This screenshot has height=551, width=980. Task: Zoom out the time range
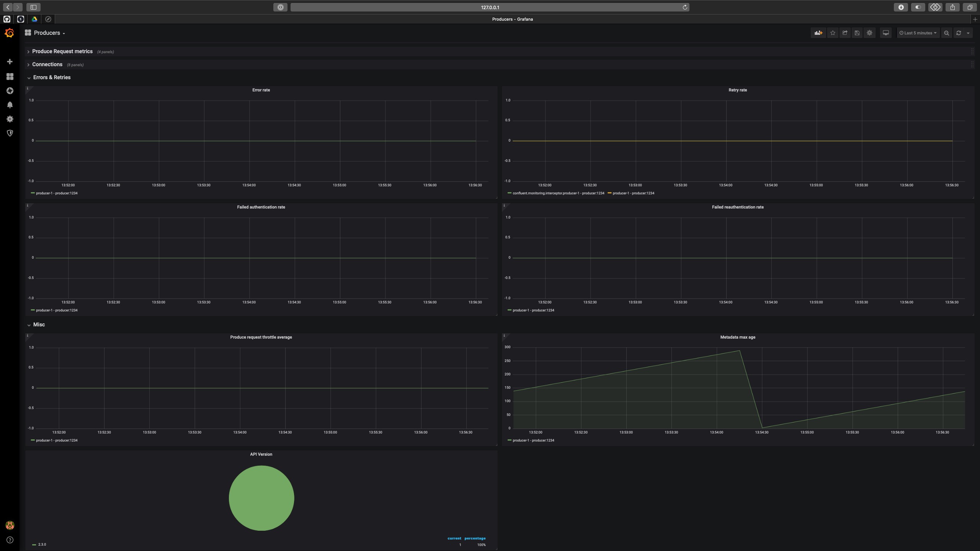(x=947, y=33)
